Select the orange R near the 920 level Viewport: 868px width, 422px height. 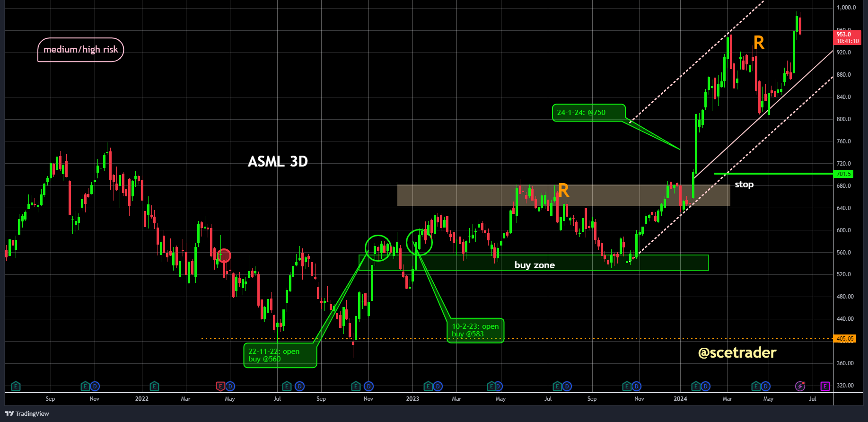pyautogui.click(x=759, y=43)
